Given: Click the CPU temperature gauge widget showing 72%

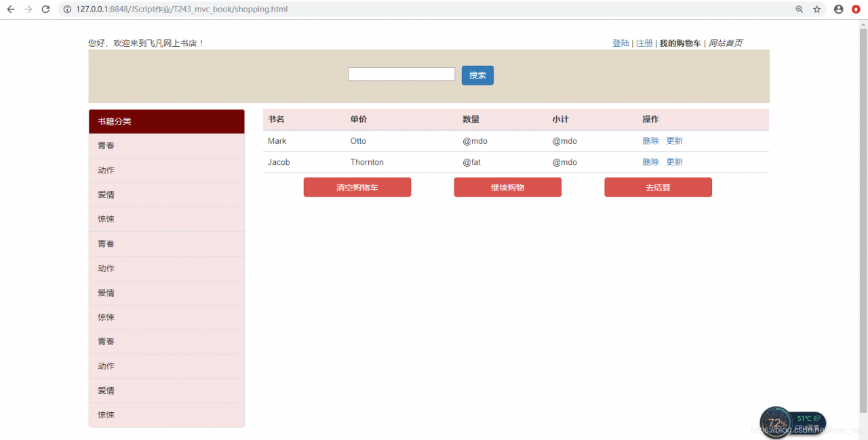Looking at the screenshot, I should pyautogui.click(x=793, y=422).
